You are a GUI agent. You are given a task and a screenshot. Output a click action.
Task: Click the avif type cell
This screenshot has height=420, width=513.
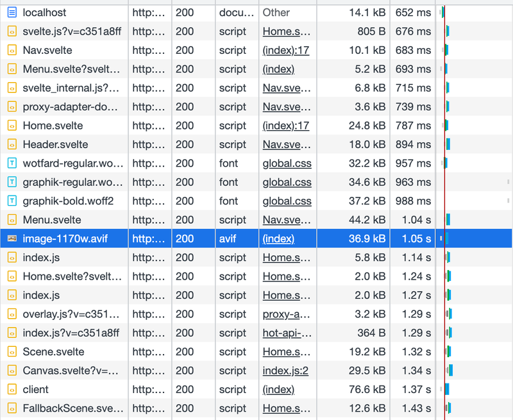point(237,239)
